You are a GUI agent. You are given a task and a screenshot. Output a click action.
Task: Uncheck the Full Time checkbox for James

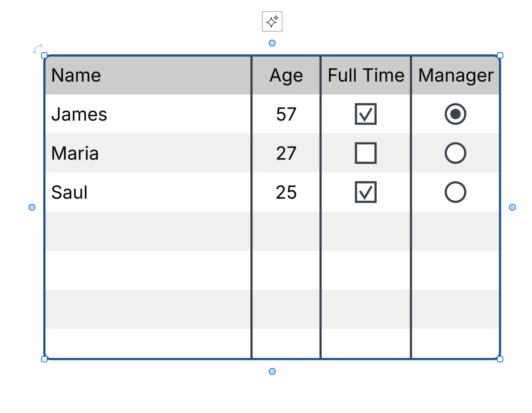click(366, 114)
